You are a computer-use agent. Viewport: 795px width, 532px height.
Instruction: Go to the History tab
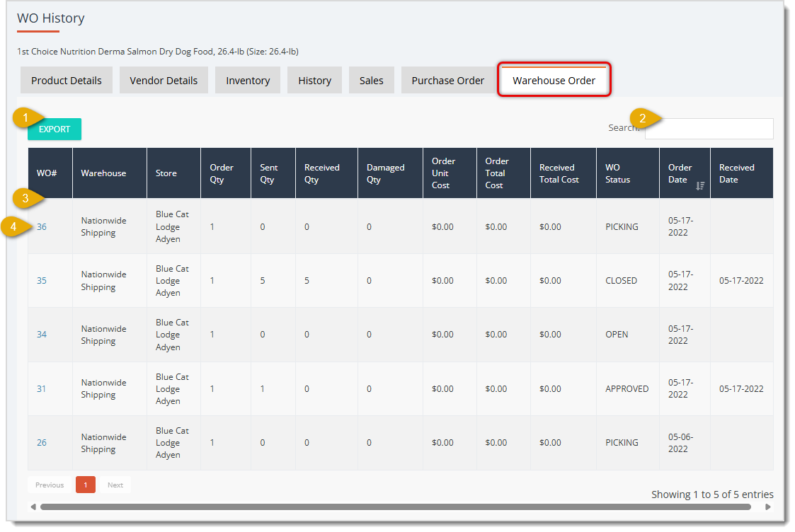coord(315,81)
